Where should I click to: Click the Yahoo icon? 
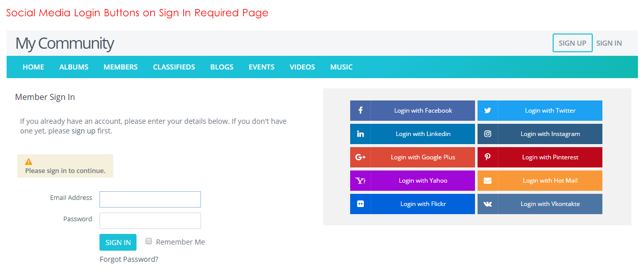pyautogui.click(x=360, y=181)
